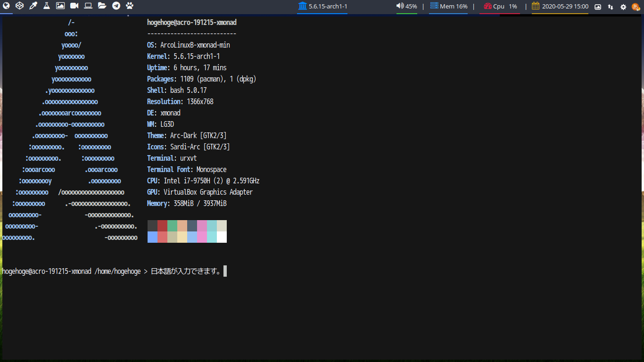
Task: Click the blue bank building icon
Action: click(302, 6)
